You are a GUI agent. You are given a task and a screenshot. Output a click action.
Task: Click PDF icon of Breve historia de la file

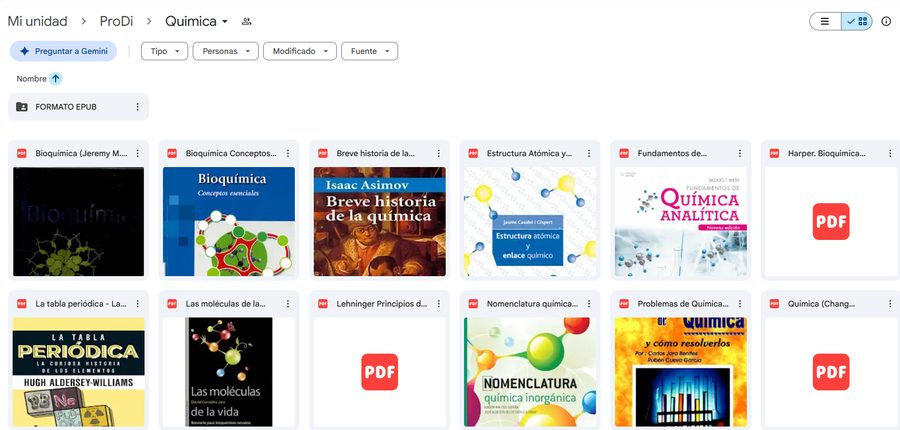[x=323, y=153]
